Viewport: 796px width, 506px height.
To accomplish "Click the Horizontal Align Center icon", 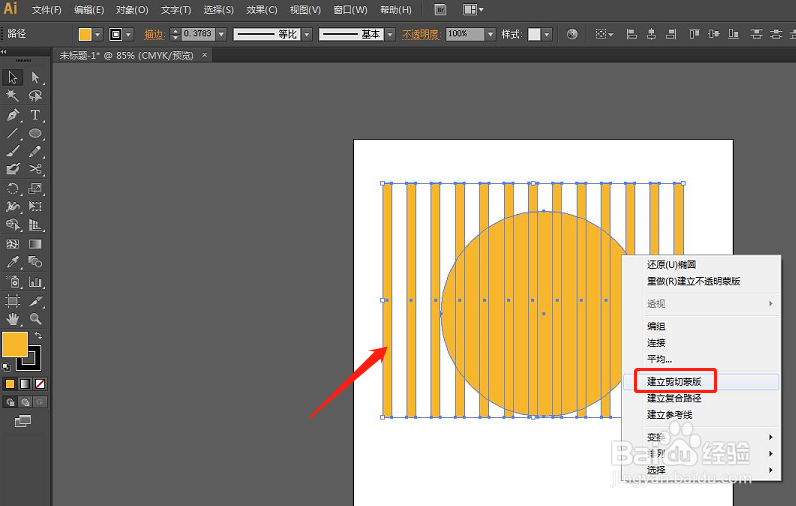I will coord(651,34).
